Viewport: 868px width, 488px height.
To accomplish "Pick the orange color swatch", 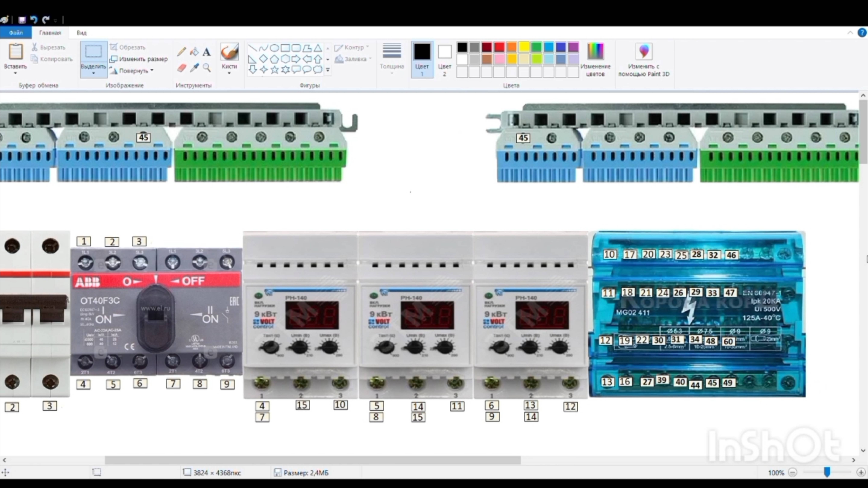I will [x=511, y=47].
